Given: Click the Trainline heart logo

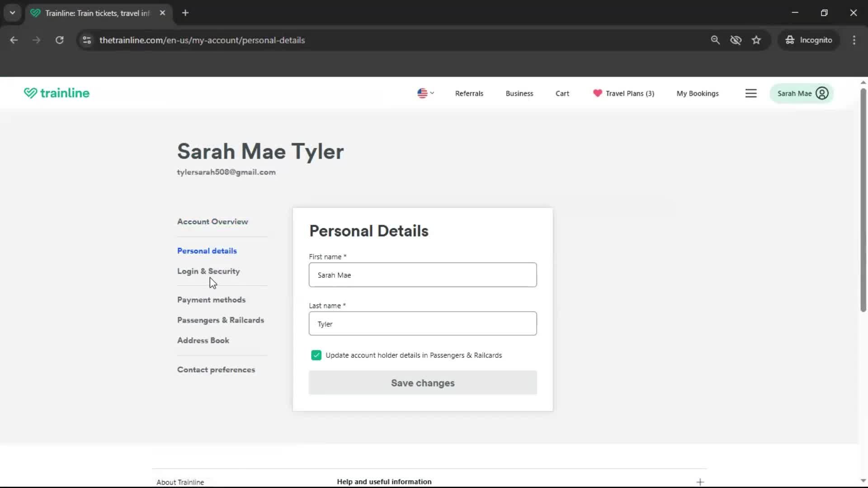Looking at the screenshot, I should tap(30, 93).
